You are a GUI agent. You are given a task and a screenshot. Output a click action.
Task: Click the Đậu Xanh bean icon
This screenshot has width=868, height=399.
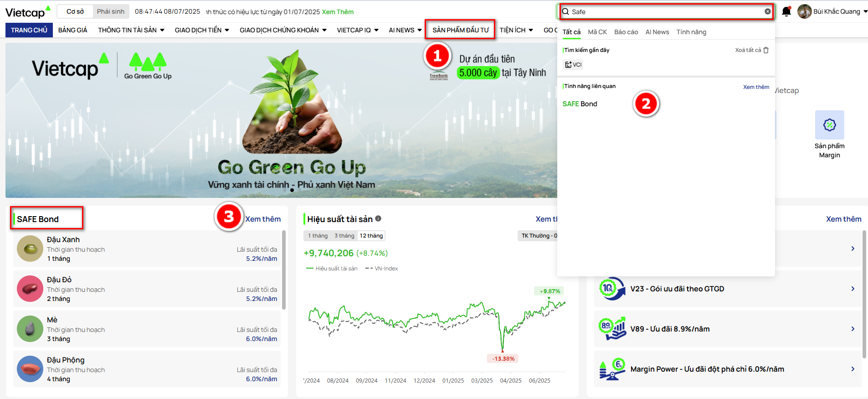[30, 249]
